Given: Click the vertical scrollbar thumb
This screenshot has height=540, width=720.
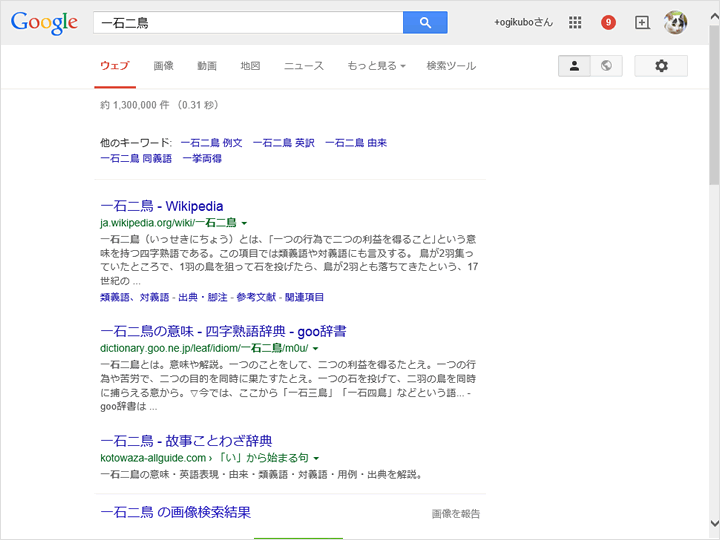Looking at the screenshot, I should (x=714, y=105).
